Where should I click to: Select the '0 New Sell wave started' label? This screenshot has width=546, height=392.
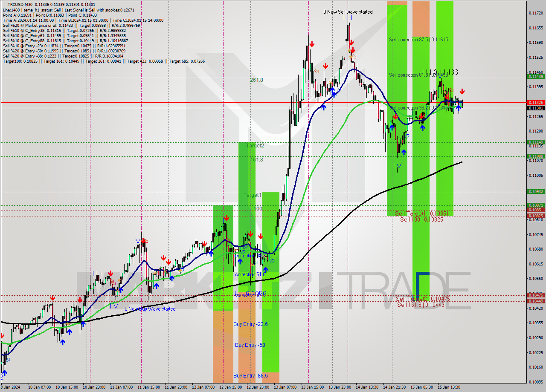pos(348,12)
